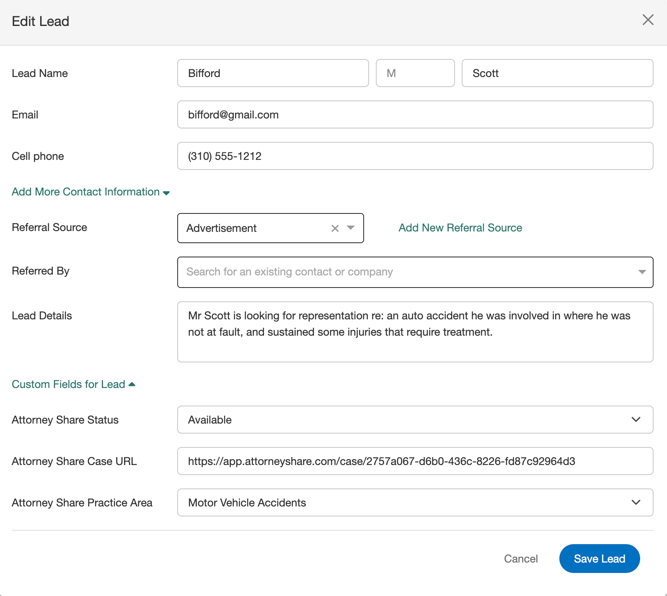
Task: Click Add New Referral Source link
Action: pyautogui.click(x=460, y=228)
